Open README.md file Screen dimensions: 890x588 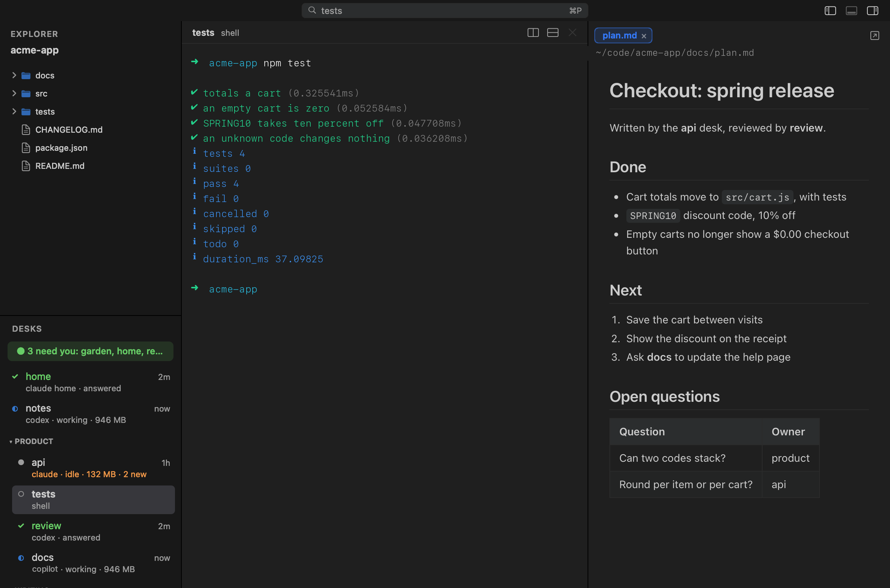pos(60,166)
